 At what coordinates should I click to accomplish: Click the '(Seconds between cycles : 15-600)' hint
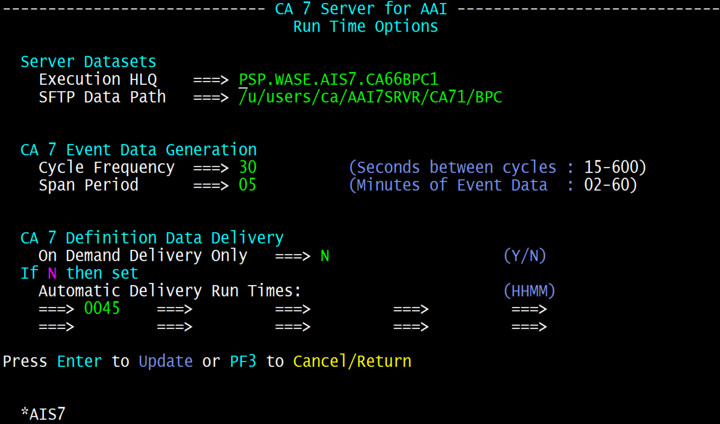pyautogui.click(x=497, y=168)
